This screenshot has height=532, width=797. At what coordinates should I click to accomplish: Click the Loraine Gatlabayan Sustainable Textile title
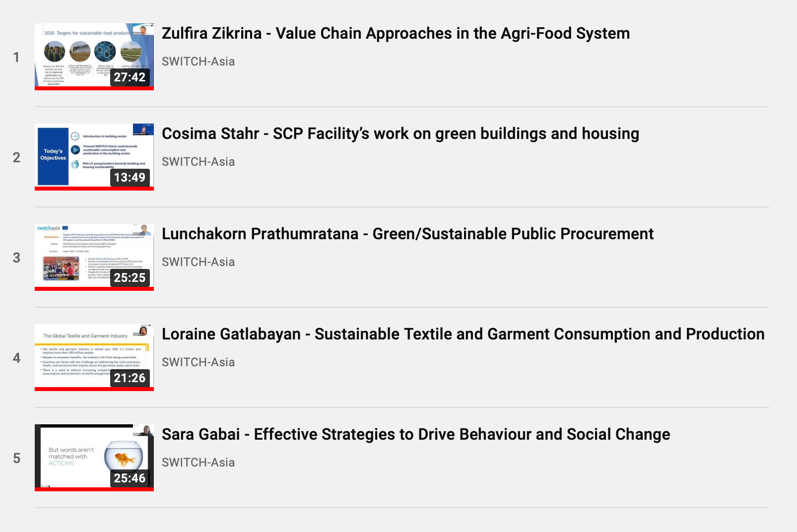click(463, 334)
